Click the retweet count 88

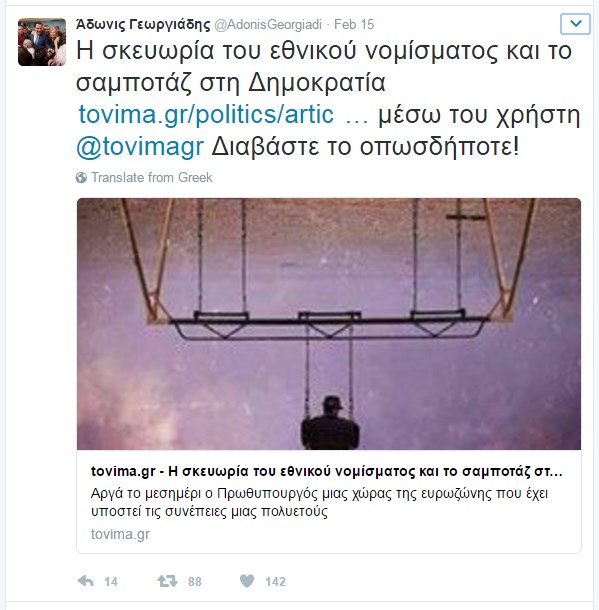click(x=194, y=582)
